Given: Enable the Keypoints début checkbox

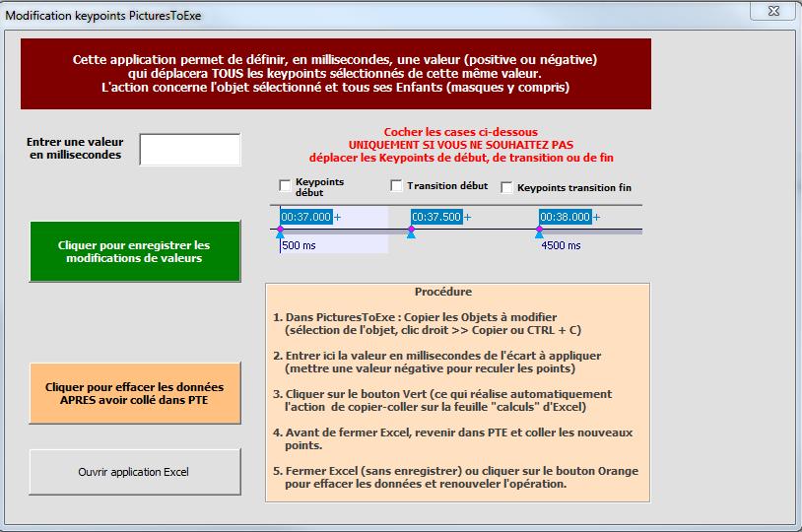Looking at the screenshot, I should click(286, 184).
